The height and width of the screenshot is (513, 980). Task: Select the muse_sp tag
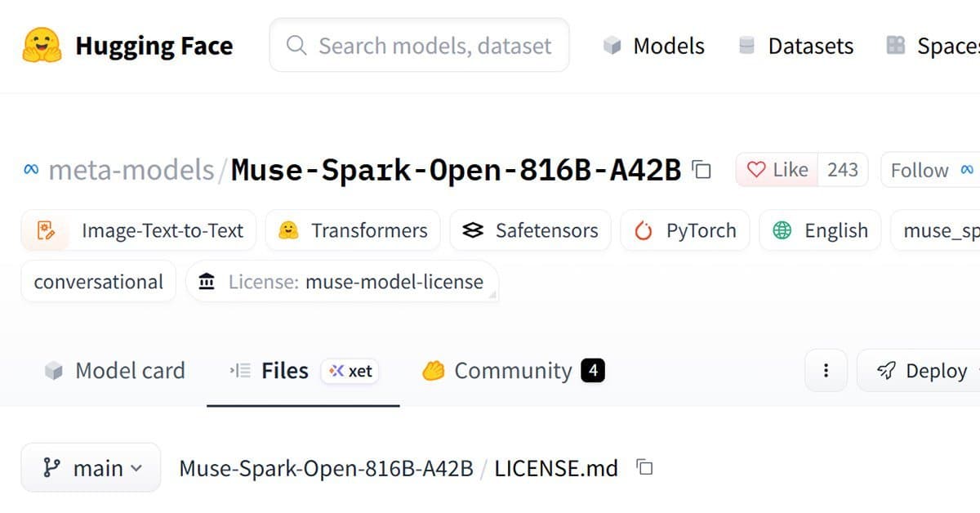pos(936,230)
